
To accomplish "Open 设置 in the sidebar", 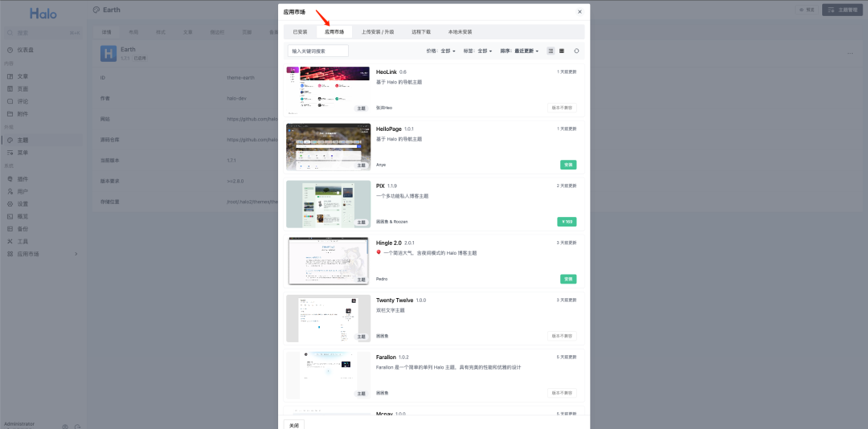I will [x=43, y=204].
